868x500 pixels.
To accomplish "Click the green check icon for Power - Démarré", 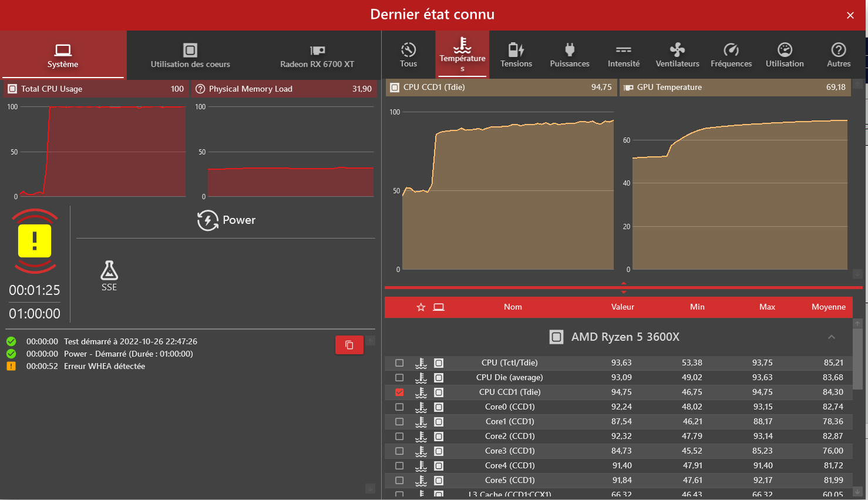I will (11, 354).
